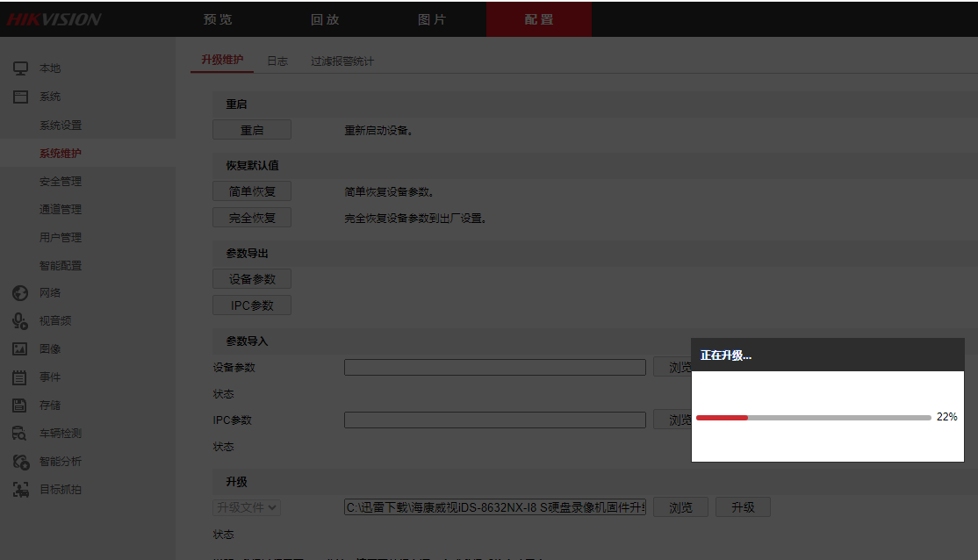This screenshot has width=978, height=560.
Task: Click the 重新启动设备。 description
Action: pyautogui.click(x=378, y=130)
